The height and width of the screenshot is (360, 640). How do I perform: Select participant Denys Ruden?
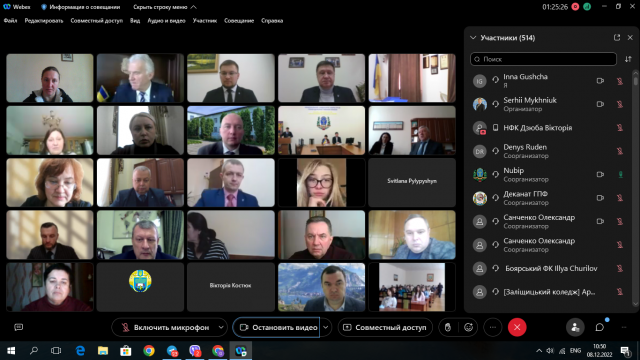coord(549,151)
